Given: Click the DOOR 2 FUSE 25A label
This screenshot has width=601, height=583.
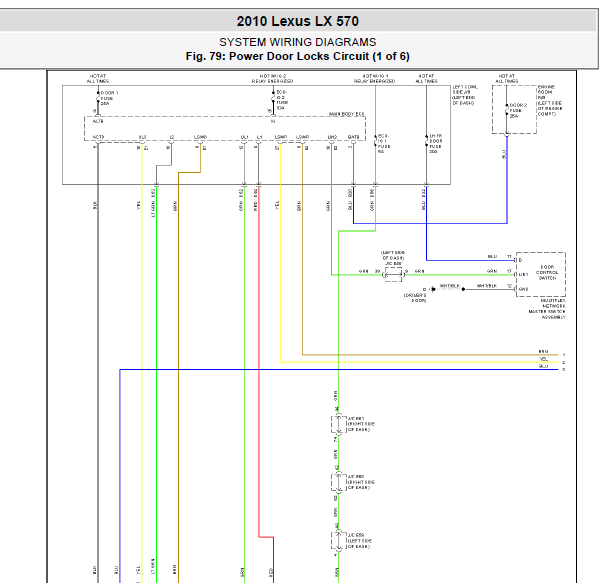Looking at the screenshot, I should point(518,110).
